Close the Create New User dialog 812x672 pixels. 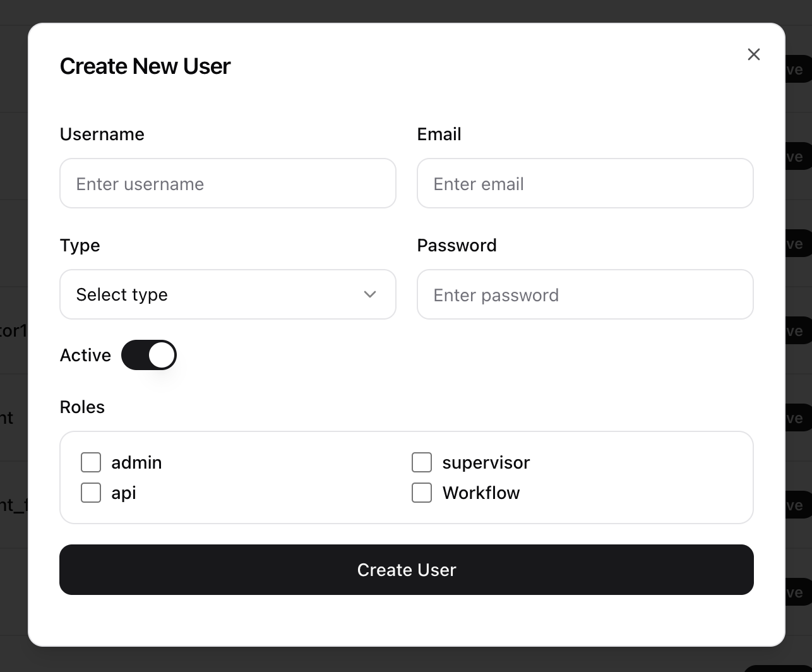click(x=753, y=54)
